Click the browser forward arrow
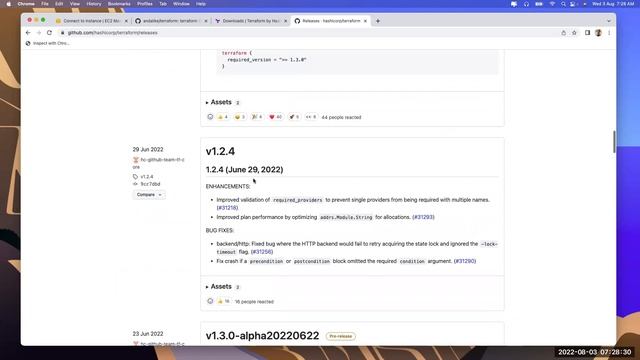This screenshot has height=360, width=640. click(39, 33)
